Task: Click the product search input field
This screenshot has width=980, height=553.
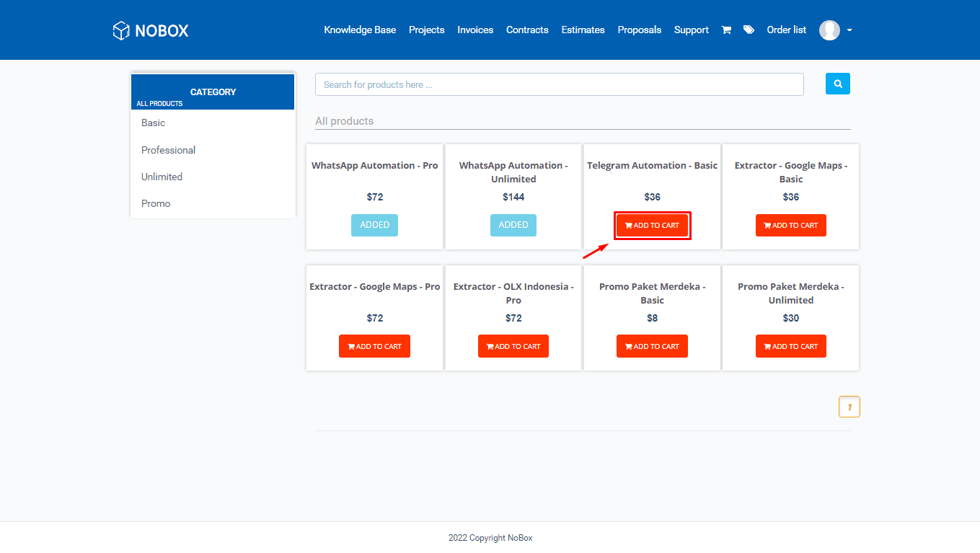Action: [x=559, y=84]
